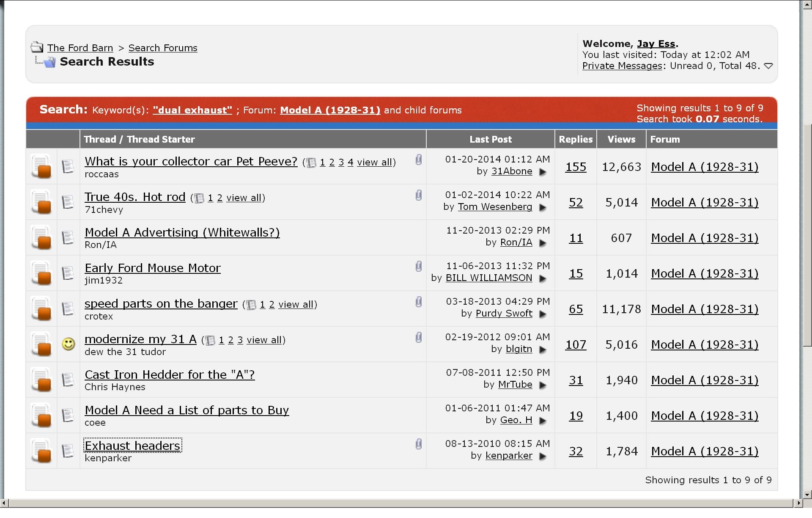Click the paperclip icon on speed parts on the banger
The width and height of the screenshot is (812, 518).
418,302
